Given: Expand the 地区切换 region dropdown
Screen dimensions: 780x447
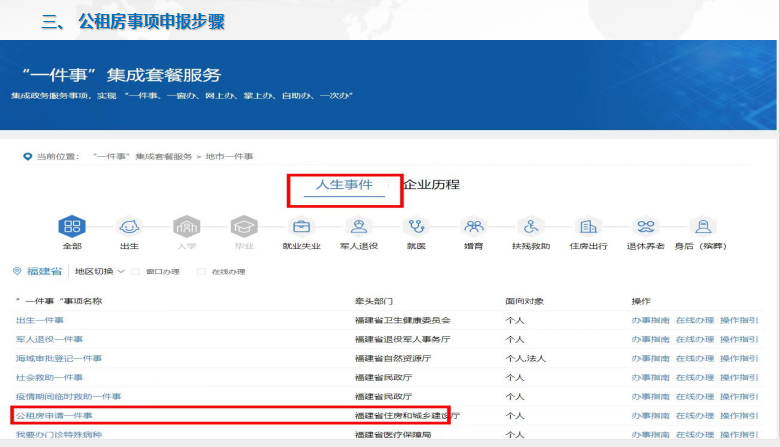Looking at the screenshot, I should click(x=99, y=271).
